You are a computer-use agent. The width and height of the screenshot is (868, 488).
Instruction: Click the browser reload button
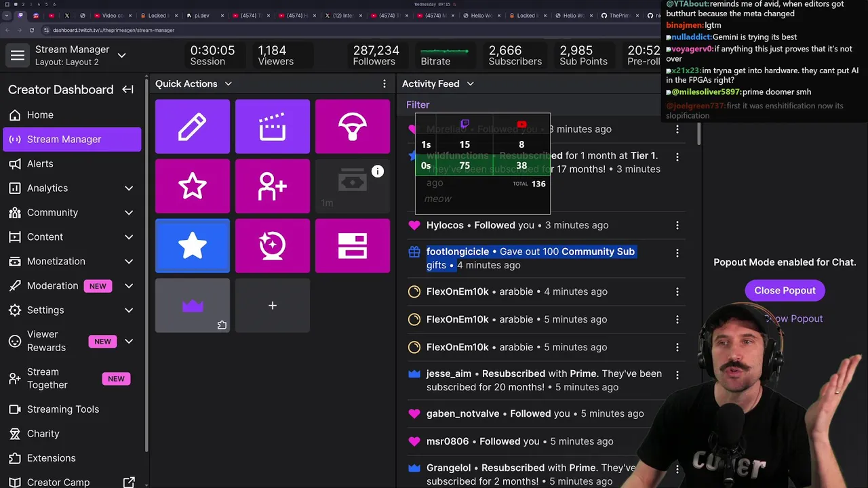coord(32,30)
